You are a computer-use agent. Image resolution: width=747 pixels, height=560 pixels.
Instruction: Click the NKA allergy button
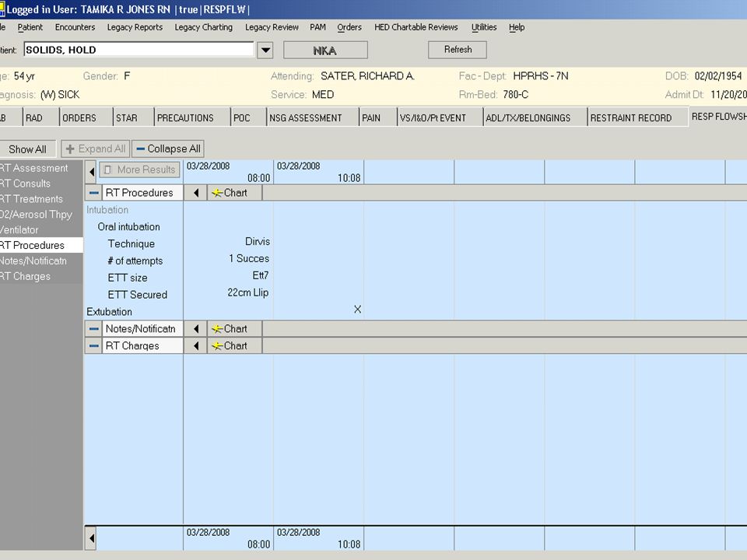pyautogui.click(x=325, y=50)
